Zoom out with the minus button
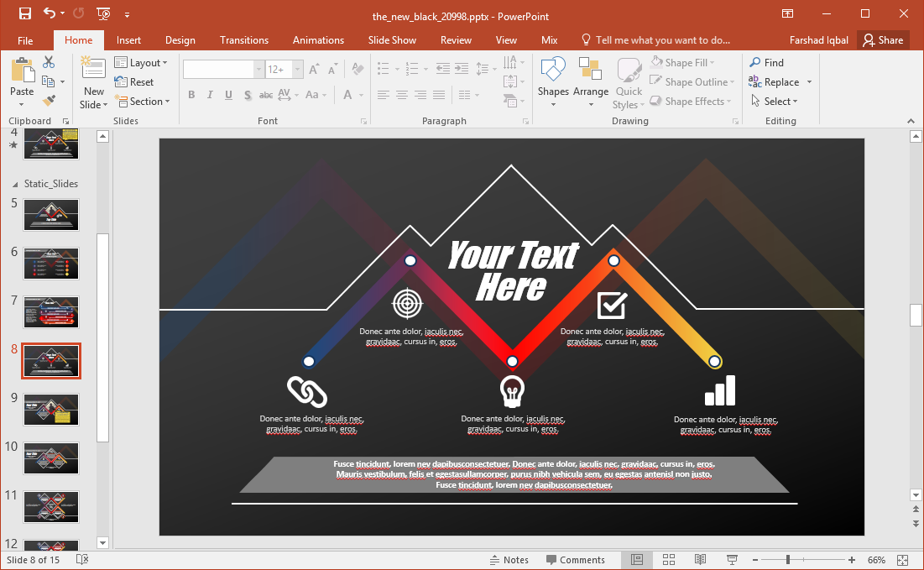 coord(754,560)
